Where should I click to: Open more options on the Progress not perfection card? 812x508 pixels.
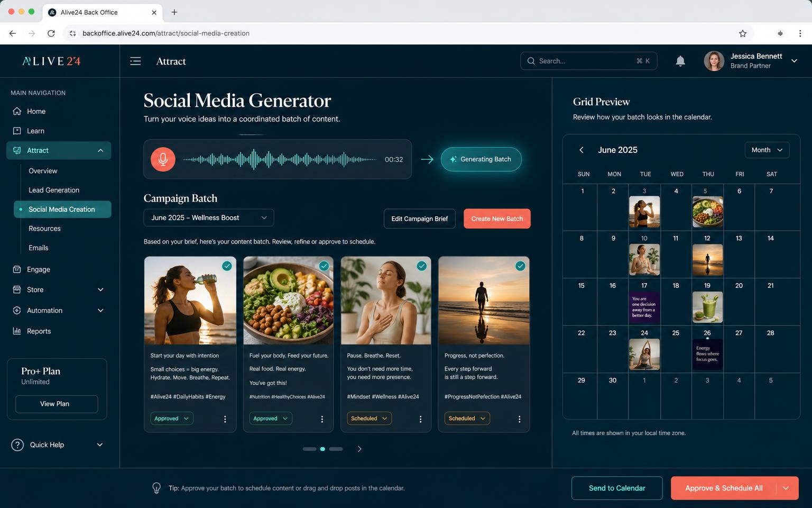pos(519,419)
